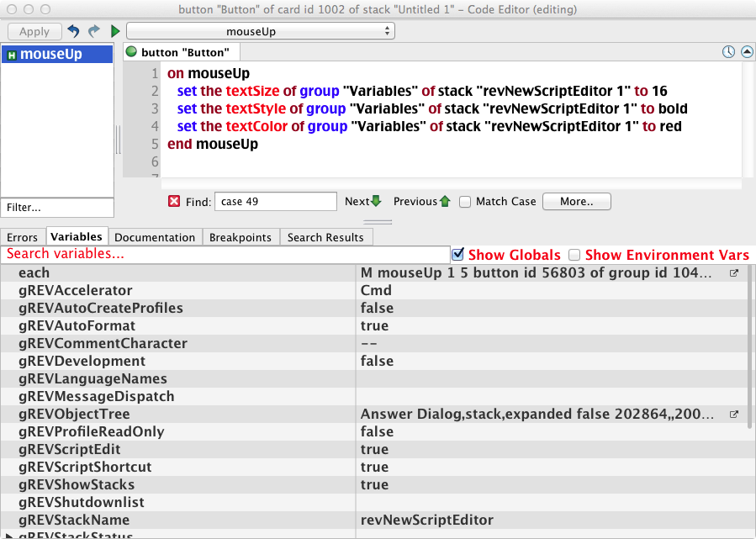Open the mouseUp handler dropdown
Image resolution: width=756 pixels, height=539 pixels.
(261, 31)
